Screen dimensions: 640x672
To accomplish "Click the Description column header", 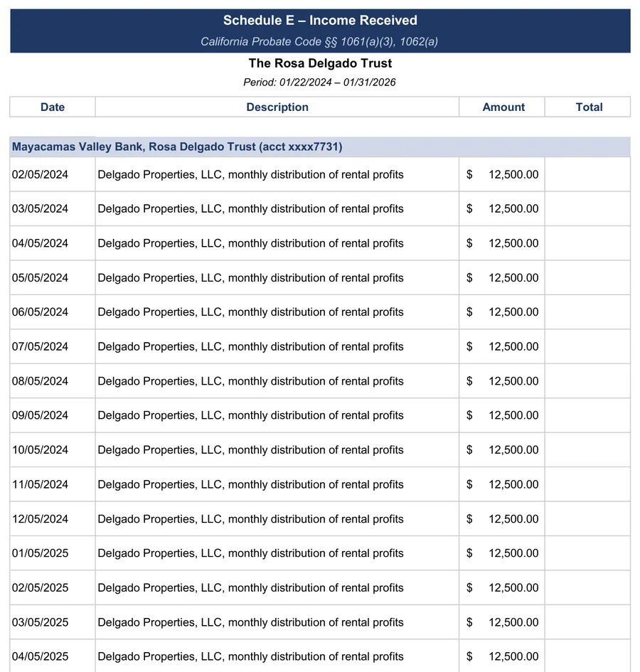I will (277, 107).
